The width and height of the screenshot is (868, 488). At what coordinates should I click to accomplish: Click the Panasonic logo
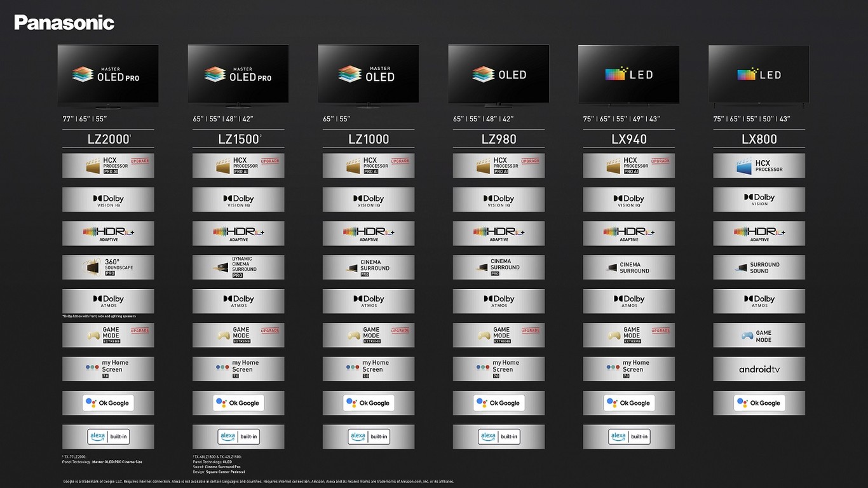[64, 23]
